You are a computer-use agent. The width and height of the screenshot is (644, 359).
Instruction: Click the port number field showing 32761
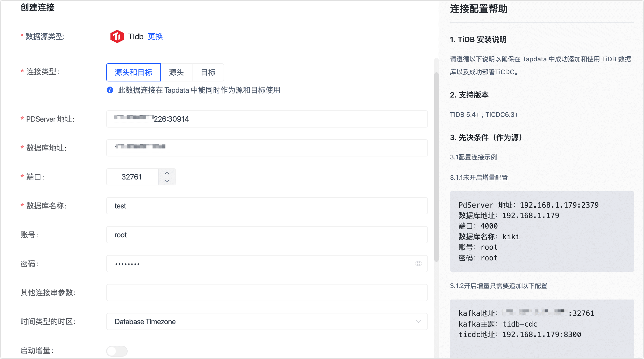[132, 177]
